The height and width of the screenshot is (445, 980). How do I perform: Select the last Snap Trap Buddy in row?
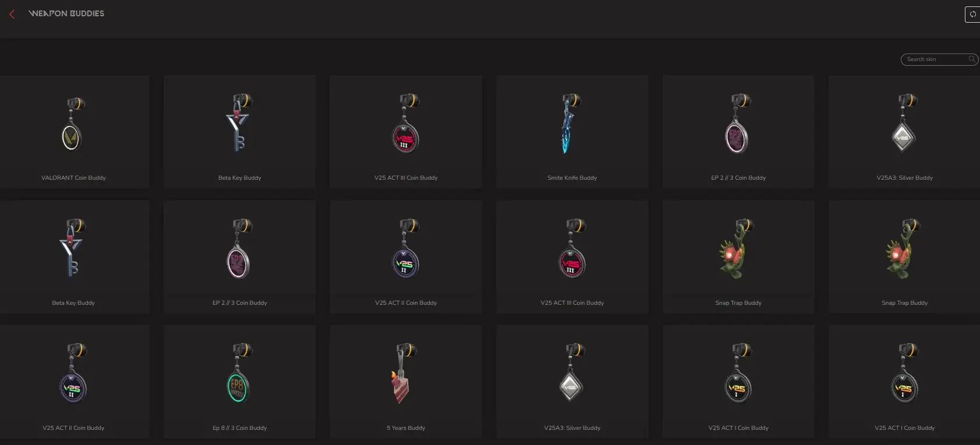pos(904,257)
